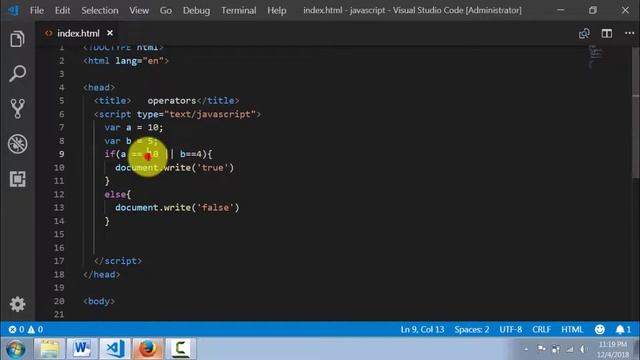This screenshot has width=640, height=360.
Task: Click the 'text/javascript' type attribute value
Action: coord(210,114)
